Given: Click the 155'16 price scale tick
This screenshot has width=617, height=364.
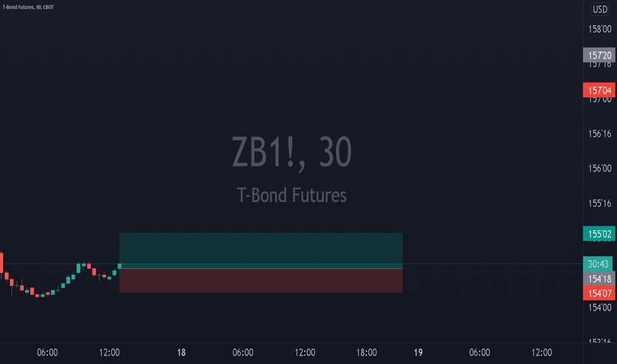Looking at the screenshot, I should (600, 203).
